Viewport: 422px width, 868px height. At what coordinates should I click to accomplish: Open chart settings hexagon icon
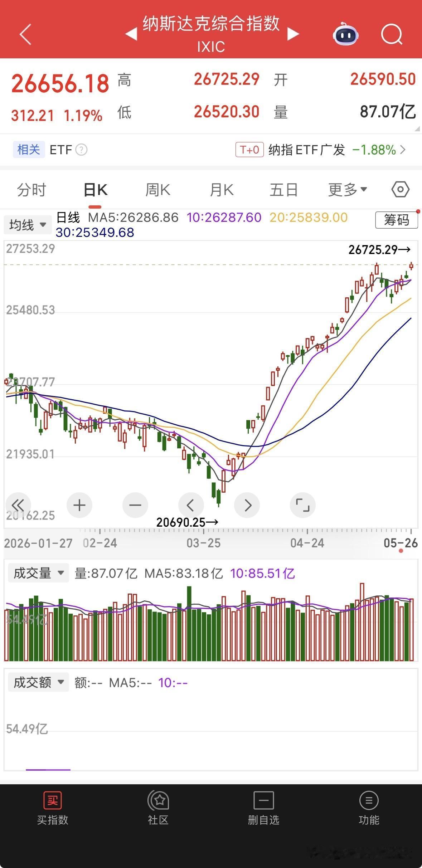coord(400,189)
